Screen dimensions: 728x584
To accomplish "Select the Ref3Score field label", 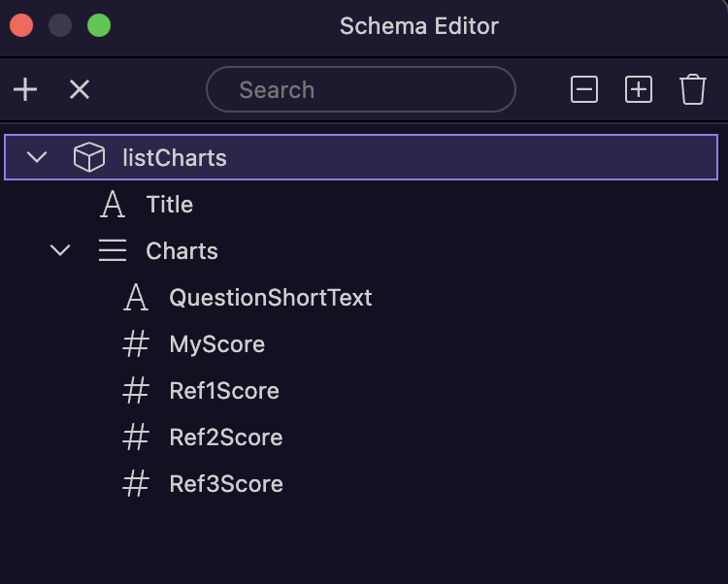I will pyautogui.click(x=226, y=484).
